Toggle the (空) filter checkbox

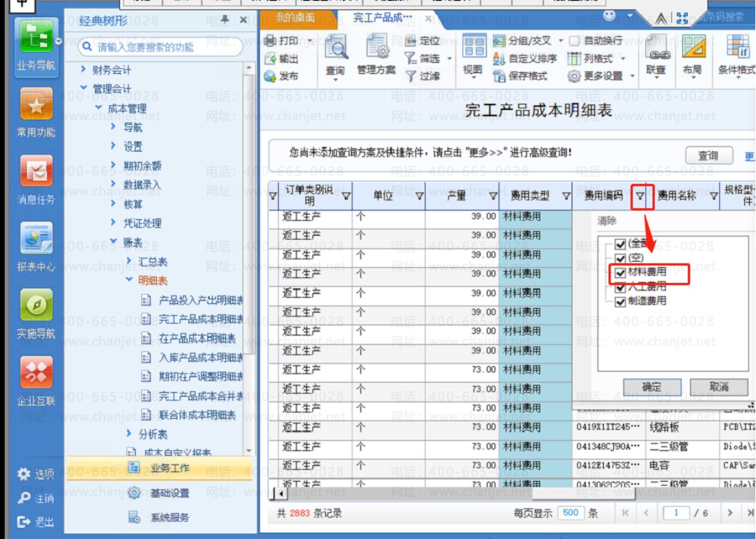[621, 258]
